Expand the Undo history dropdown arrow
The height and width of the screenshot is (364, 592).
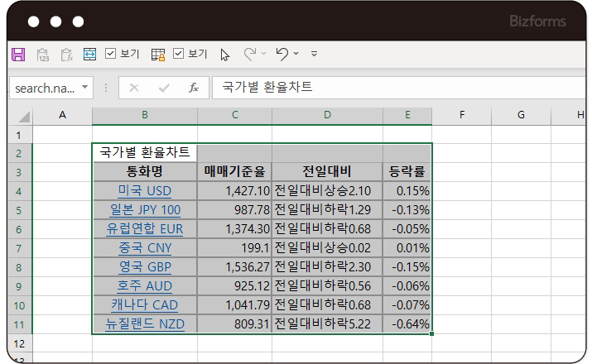[296, 55]
